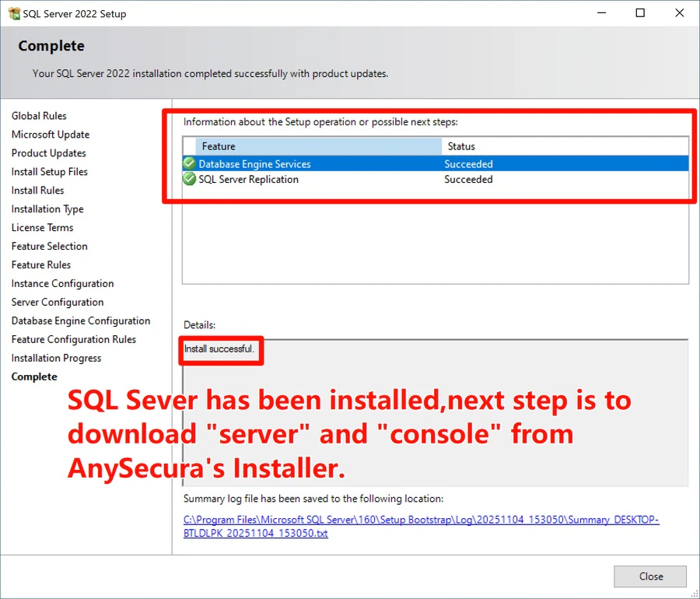Click the bold Complete step in sidebar

point(34,377)
